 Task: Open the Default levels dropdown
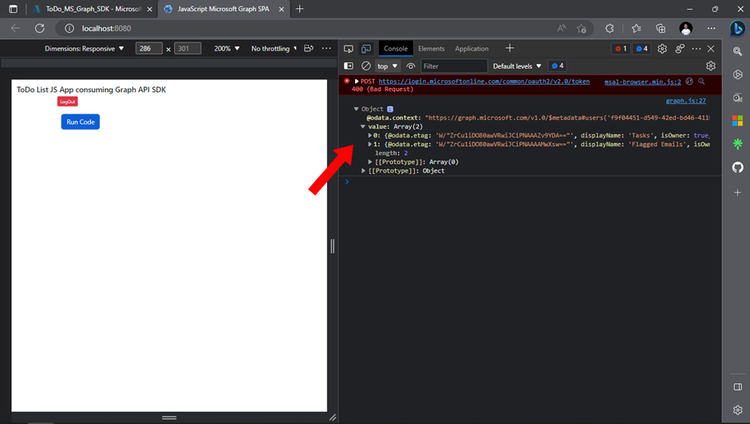coord(517,66)
